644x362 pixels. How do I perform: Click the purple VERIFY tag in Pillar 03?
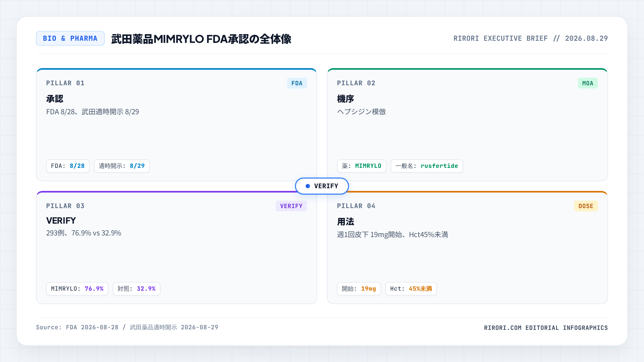(x=291, y=206)
